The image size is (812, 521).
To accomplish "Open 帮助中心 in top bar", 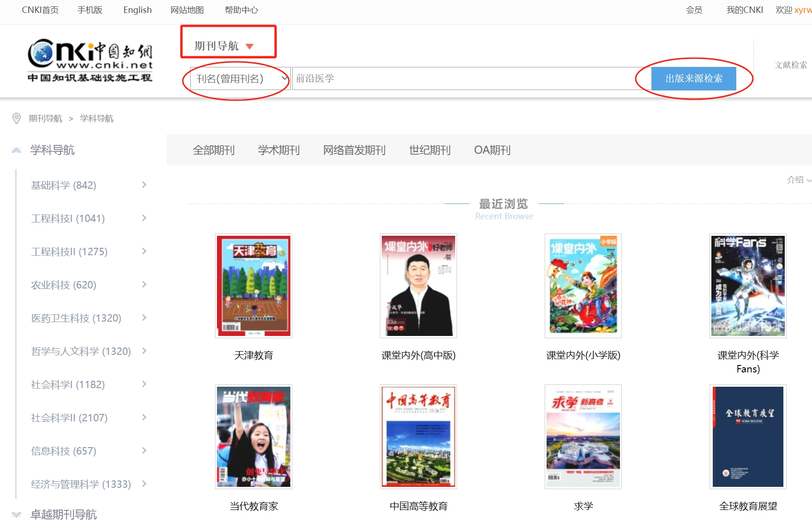I will tap(241, 10).
